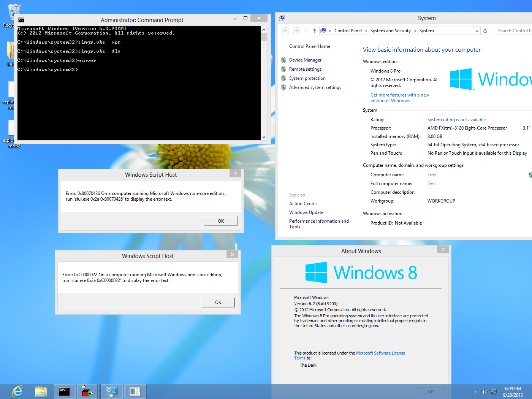Select System in the address breadcrumb
532x399 pixels.
(427, 31)
